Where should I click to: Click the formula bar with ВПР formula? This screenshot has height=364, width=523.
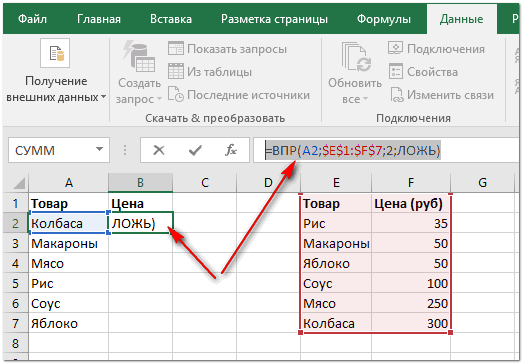coord(387,150)
